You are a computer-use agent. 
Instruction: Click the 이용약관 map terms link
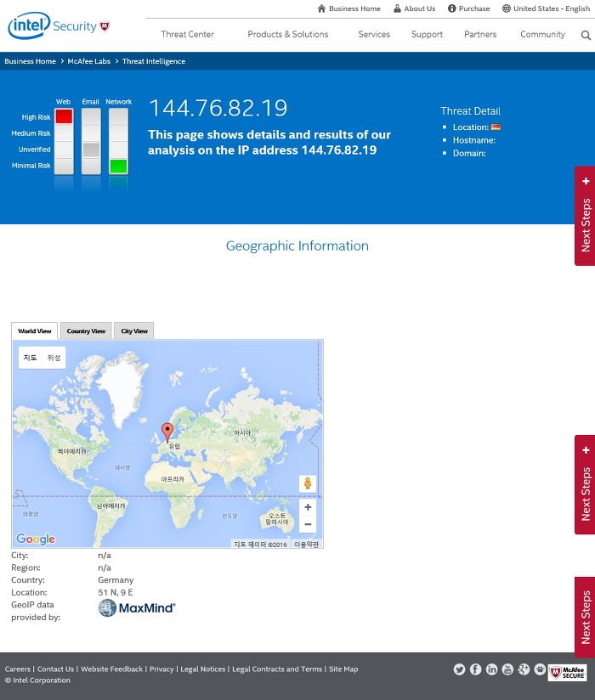point(307,545)
